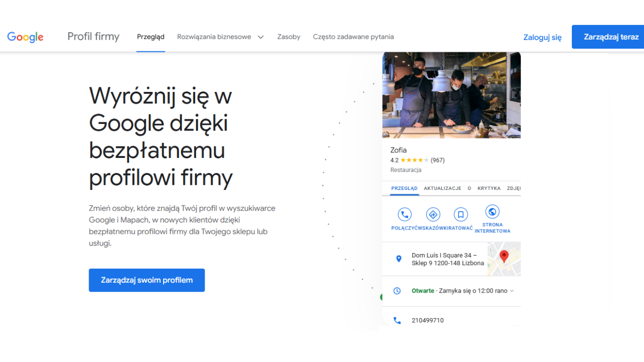The image size is (644, 362).
Task: Go to Zasoby in the top menu
Action: [289, 37]
